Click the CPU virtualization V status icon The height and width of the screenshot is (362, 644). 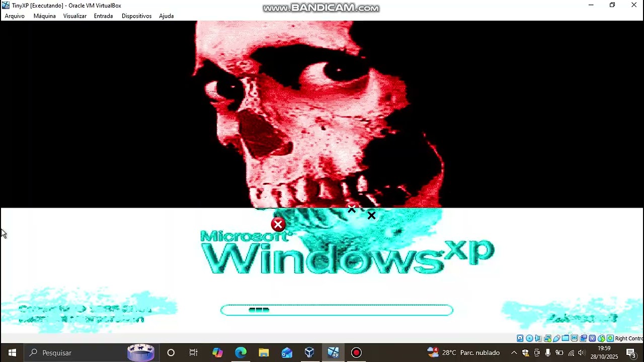click(592, 338)
